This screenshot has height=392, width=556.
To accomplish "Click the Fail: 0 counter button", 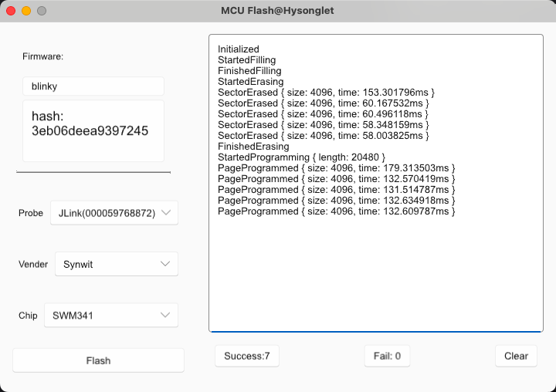I will [x=387, y=356].
